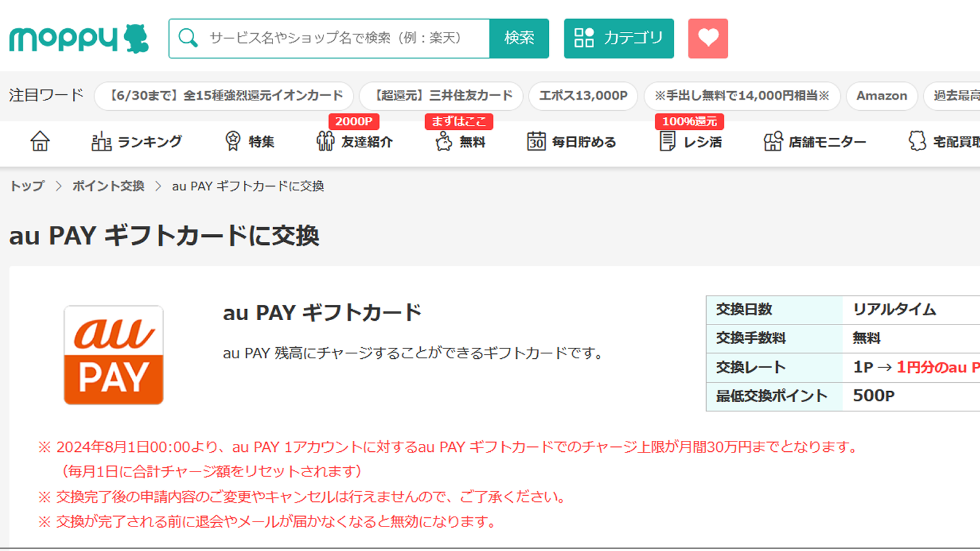The height and width of the screenshot is (551, 980).
Task: Open favorites with the heart icon
Action: click(x=707, y=38)
